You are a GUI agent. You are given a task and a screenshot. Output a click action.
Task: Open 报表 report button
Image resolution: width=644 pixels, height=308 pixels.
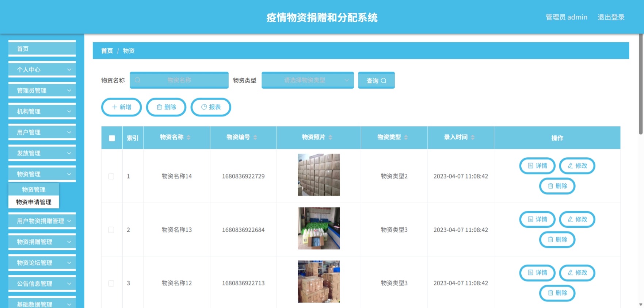point(211,107)
